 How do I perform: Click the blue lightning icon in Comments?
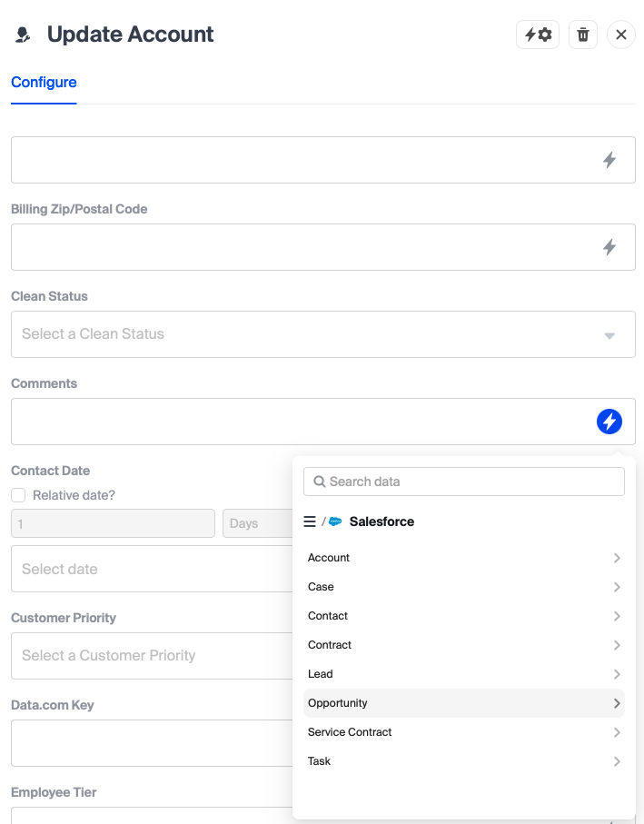click(609, 422)
